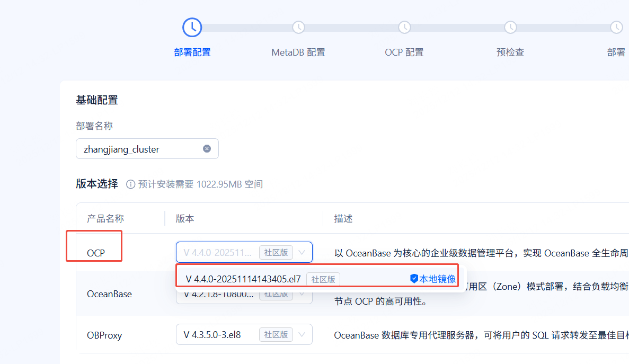The height and width of the screenshot is (364, 629).
Task: Click the 社区版 tag in OBProxy row
Action: (276, 335)
